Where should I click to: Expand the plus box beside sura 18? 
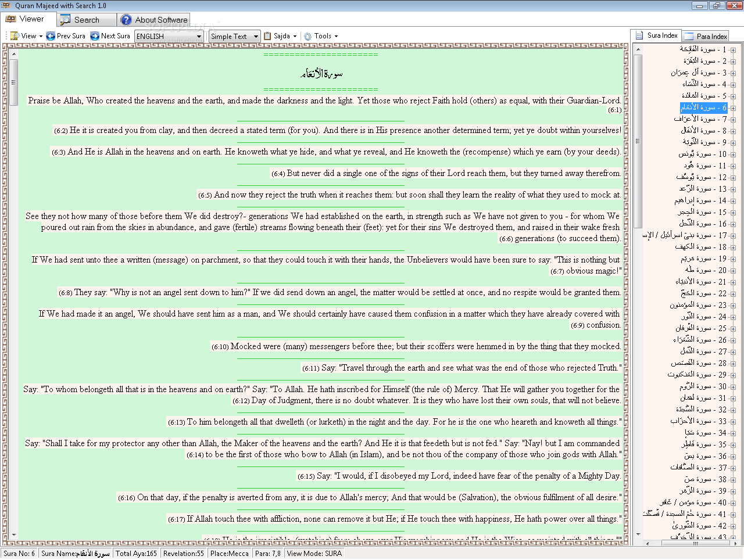[733, 247]
